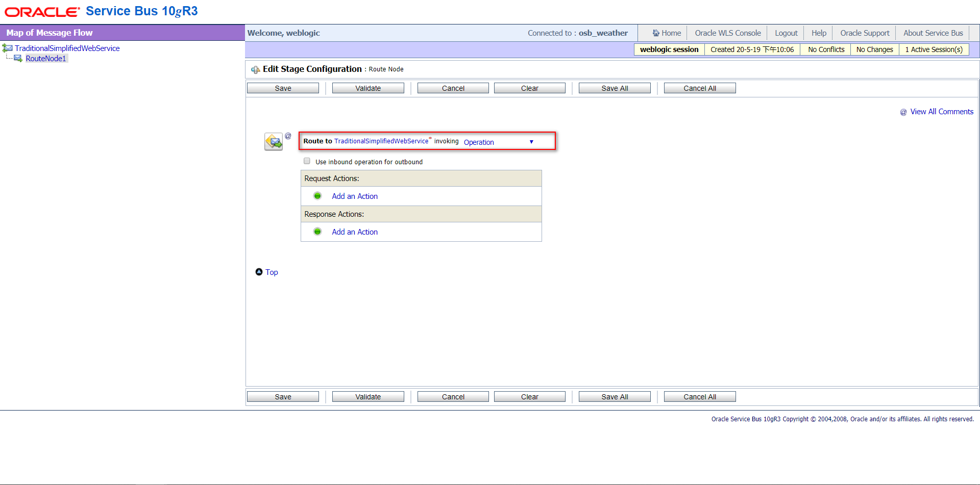
Task: Click the top Save All button
Action: pyautogui.click(x=615, y=88)
